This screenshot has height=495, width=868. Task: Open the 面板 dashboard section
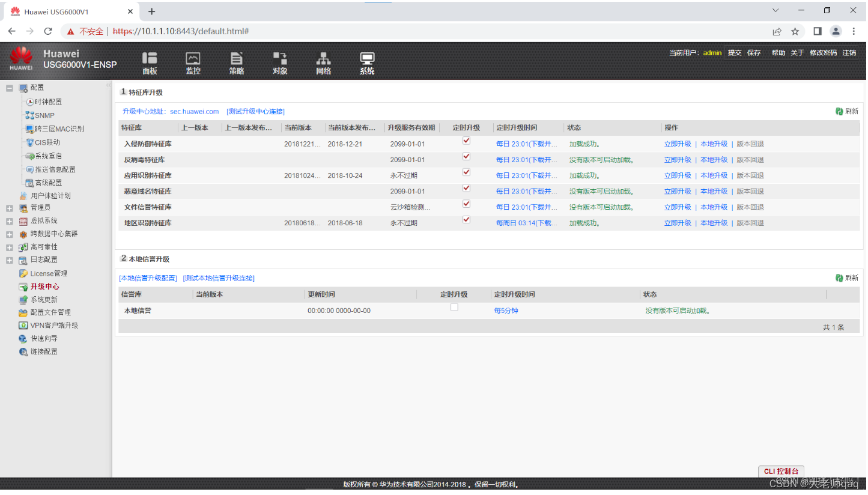click(150, 63)
